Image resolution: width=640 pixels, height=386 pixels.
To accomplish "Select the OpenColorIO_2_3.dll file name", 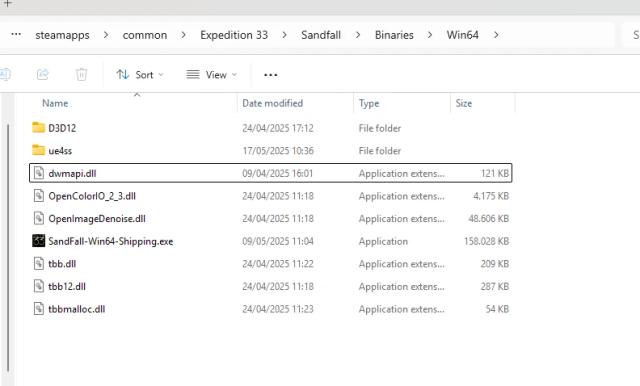I will coord(92,196).
